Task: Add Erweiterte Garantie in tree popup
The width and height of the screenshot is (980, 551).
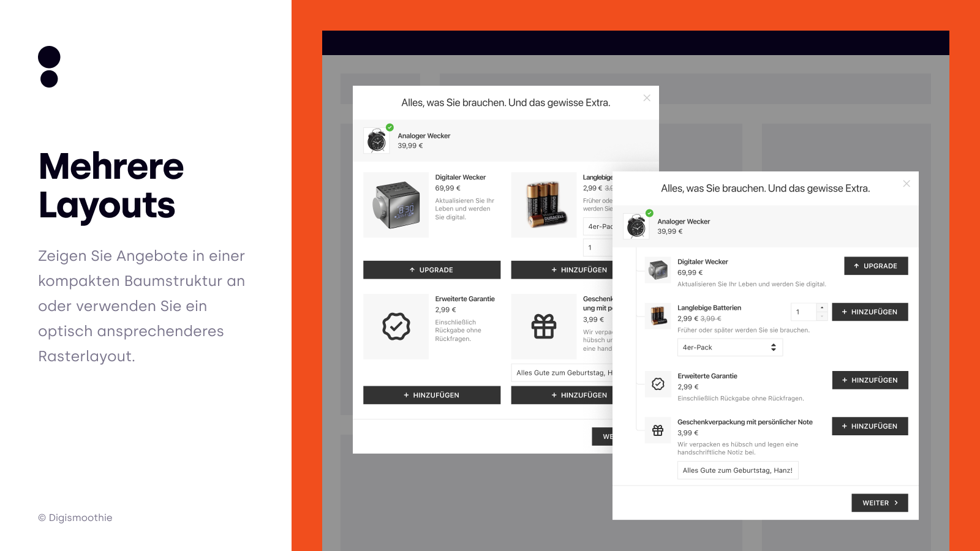Action: click(x=870, y=380)
